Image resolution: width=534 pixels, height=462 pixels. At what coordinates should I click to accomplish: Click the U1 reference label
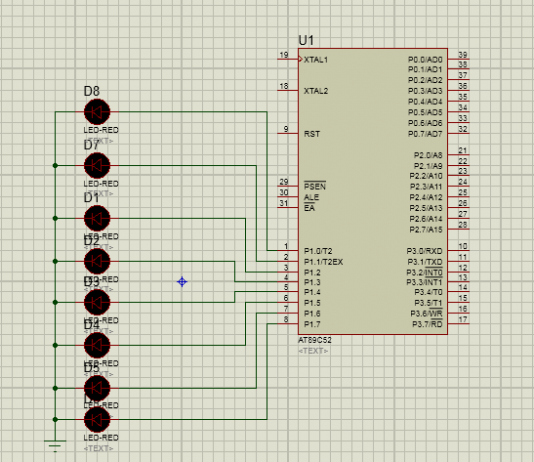[x=306, y=40]
